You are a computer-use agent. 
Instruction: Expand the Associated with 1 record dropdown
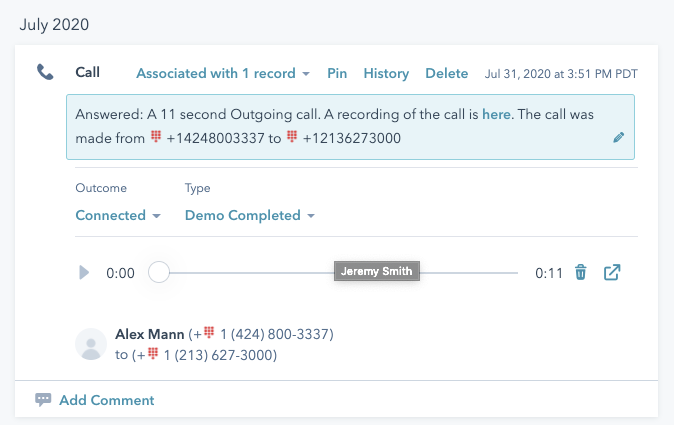[x=223, y=73]
